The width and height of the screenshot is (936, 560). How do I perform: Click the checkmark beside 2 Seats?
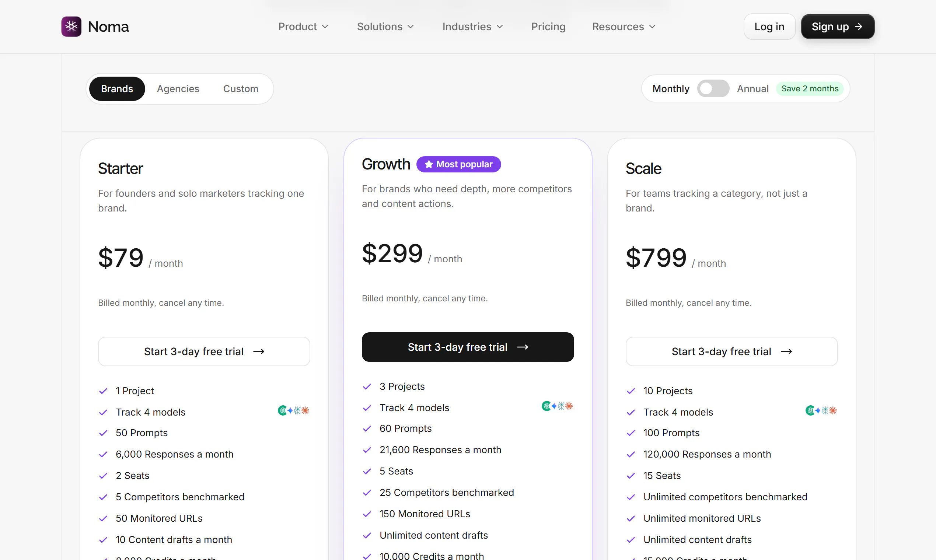click(103, 476)
